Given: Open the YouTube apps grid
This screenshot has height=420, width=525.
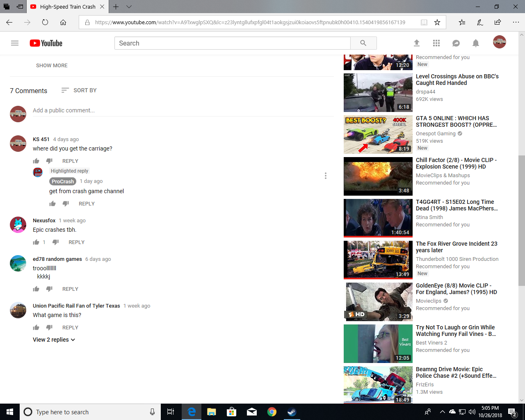Looking at the screenshot, I should point(436,43).
